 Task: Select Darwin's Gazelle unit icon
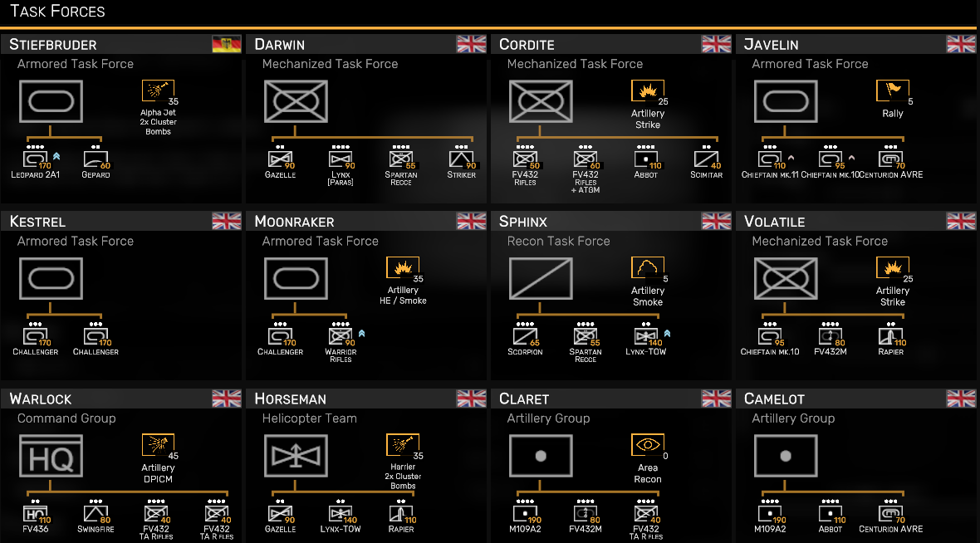coord(280,159)
